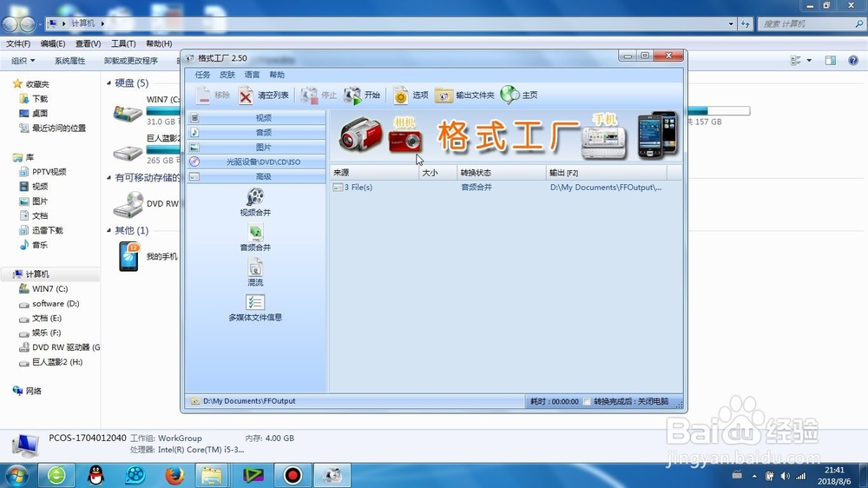Expand the Audio (音频) category panel

tap(256, 132)
